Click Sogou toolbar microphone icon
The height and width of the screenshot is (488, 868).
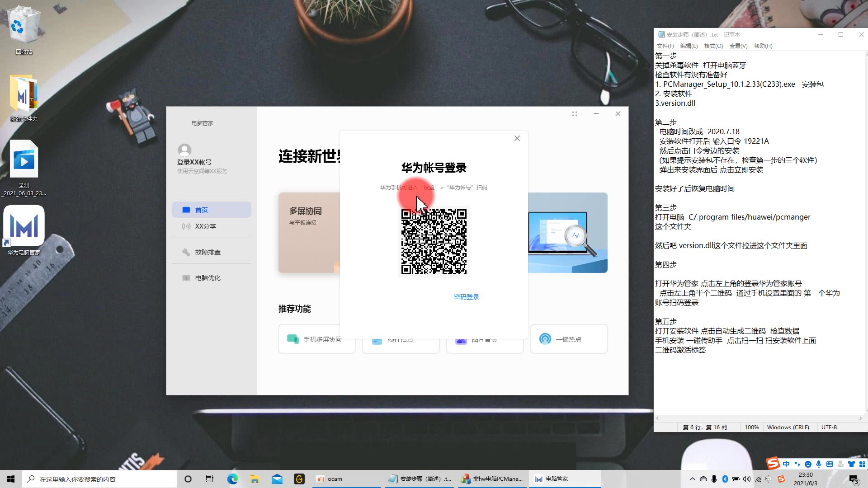[819, 464]
